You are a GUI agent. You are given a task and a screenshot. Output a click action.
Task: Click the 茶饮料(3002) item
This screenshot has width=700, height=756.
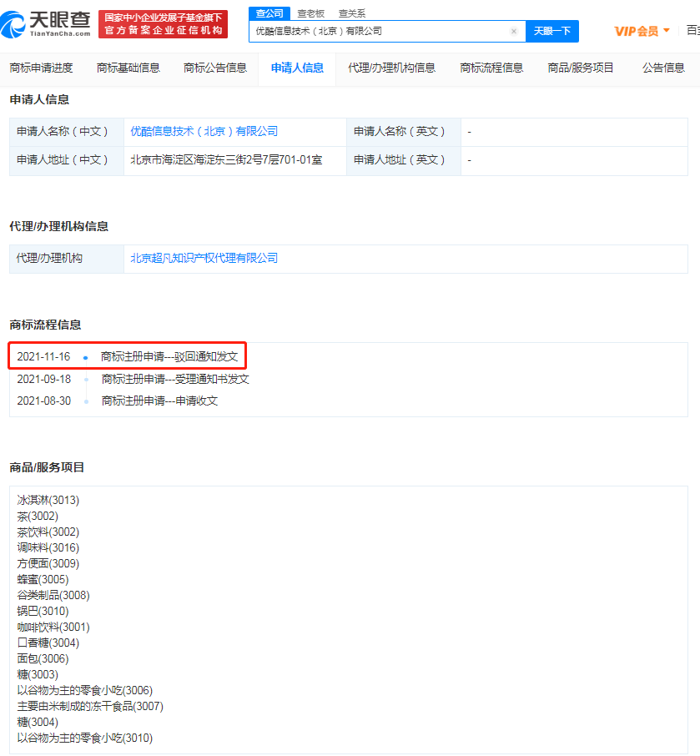[48, 532]
